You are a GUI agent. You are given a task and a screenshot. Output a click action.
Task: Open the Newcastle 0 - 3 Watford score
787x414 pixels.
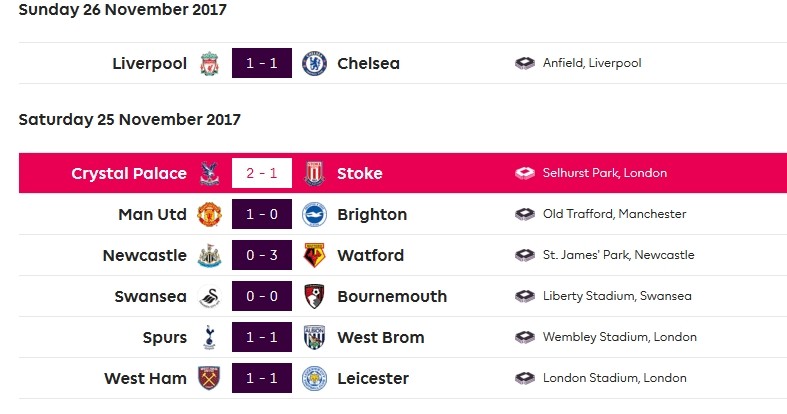[x=262, y=255]
